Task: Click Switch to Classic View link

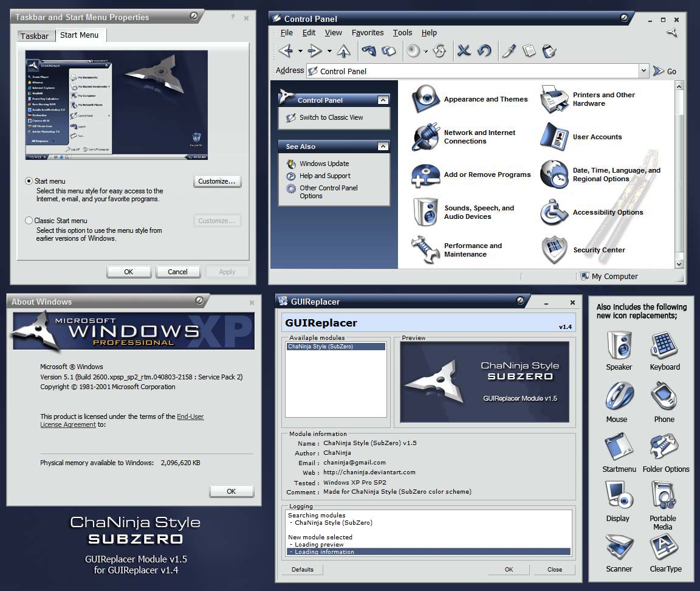Action: pyautogui.click(x=331, y=117)
